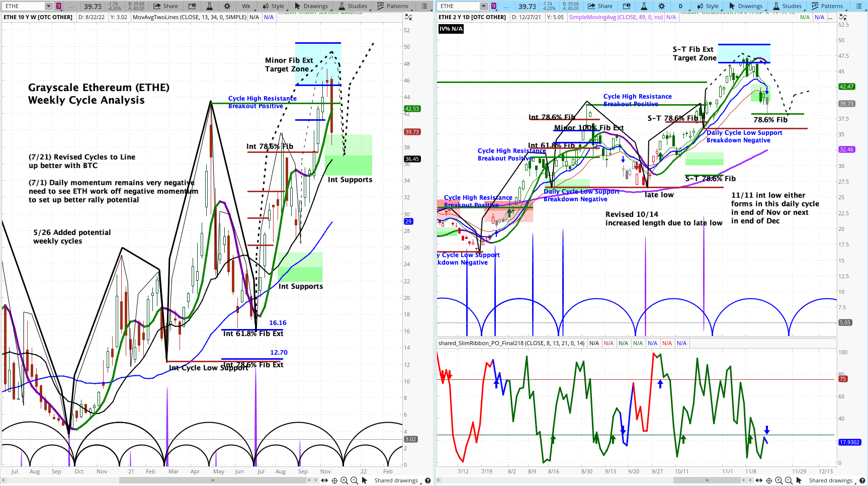
Task: Click the zoom-out magnifier on left chart
Action: tap(355, 480)
